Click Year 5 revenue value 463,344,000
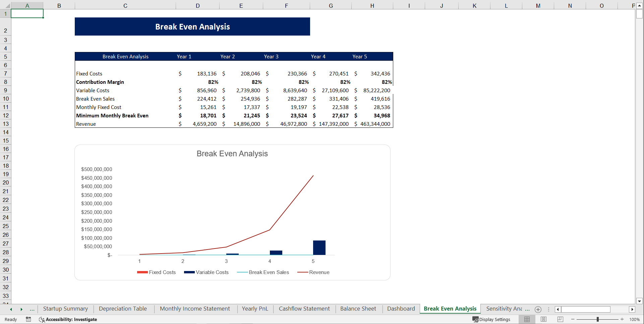This screenshot has height=324, width=644. click(x=372, y=124)
